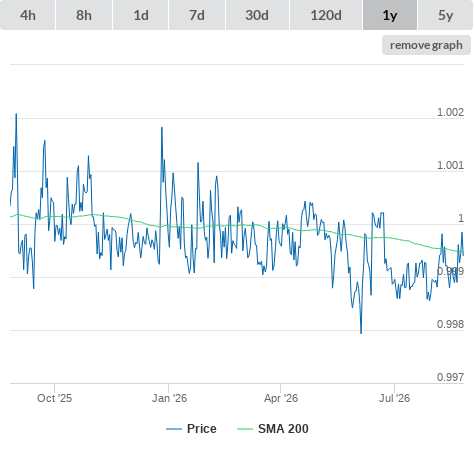Show the 30d price range

257,15
